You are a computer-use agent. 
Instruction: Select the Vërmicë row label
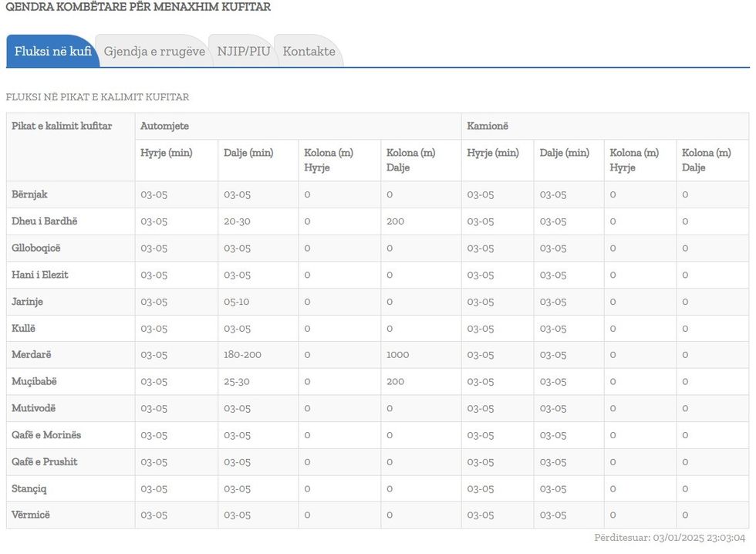pos(31,515)
